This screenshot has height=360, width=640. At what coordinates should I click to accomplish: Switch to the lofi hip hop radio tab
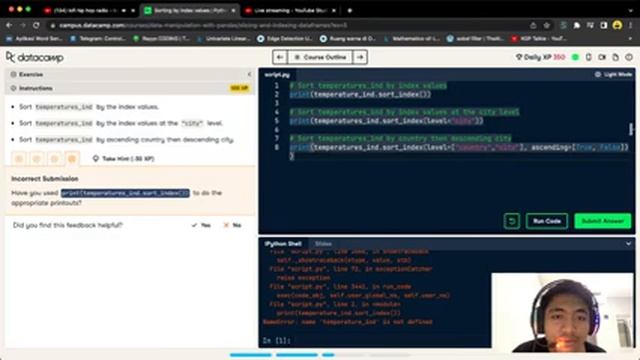click(x=89, y=11)
